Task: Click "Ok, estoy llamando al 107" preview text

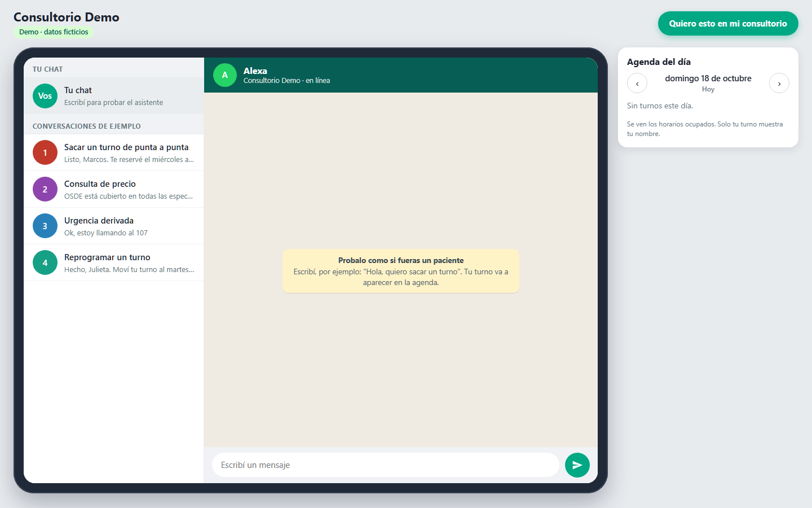Action: click(106, 233)
